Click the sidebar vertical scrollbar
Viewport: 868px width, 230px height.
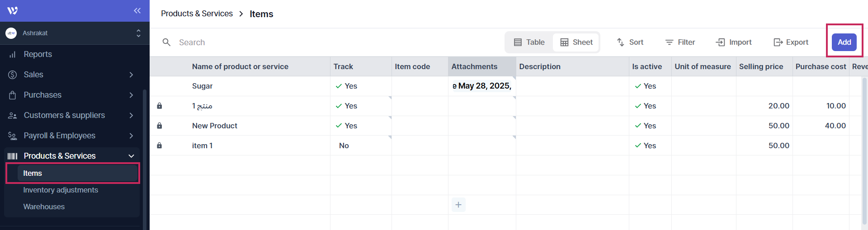(x=145, y=158)
